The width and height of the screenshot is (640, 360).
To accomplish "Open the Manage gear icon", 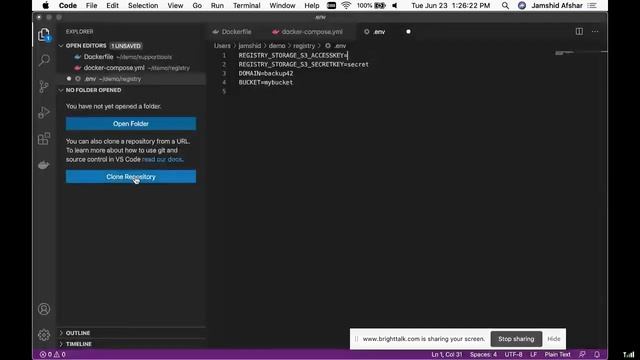I will coord(44,335).
